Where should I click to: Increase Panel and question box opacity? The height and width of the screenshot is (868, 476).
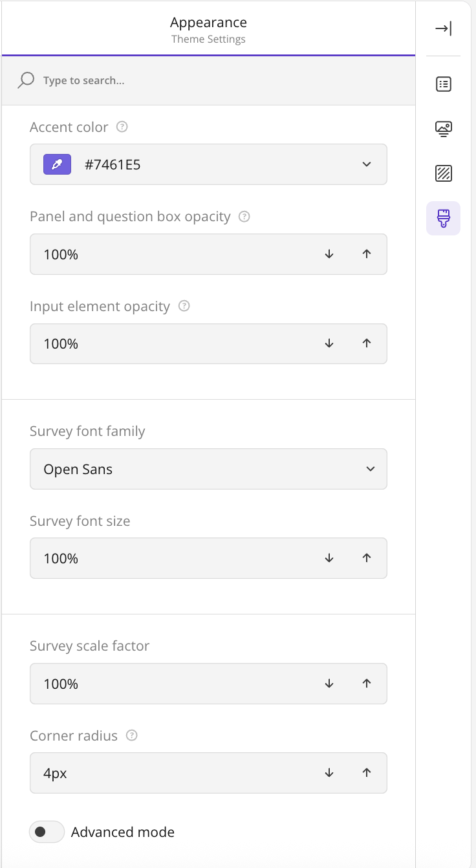(x=367, y=254)
